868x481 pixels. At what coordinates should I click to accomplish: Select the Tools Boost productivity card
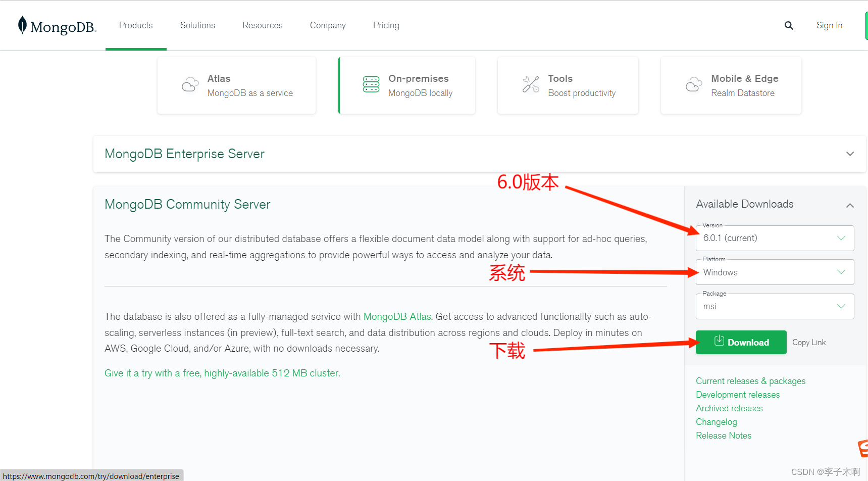tap(568, 85)
